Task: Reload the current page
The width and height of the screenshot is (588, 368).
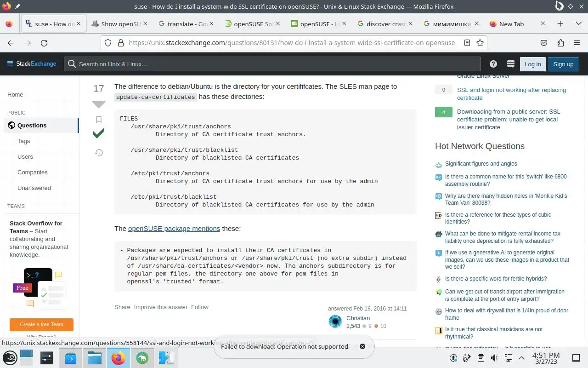Action: [44, 43]
